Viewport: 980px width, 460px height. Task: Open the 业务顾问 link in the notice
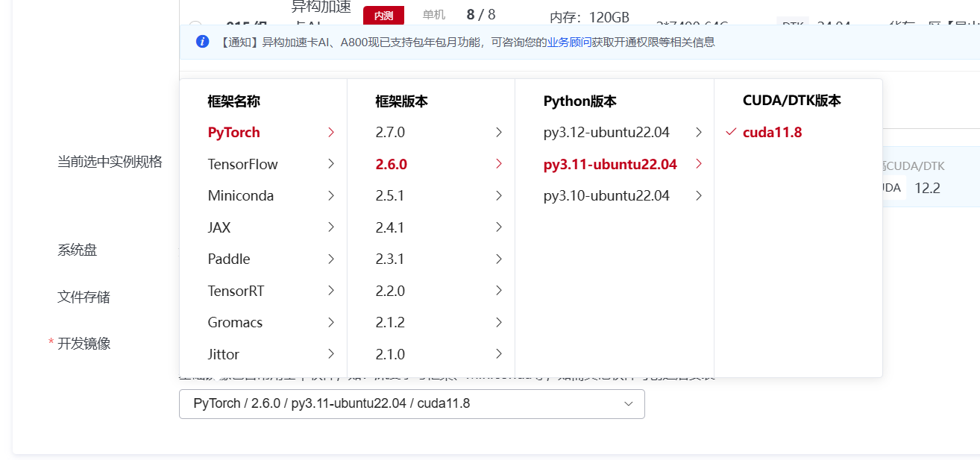[569, 42]
